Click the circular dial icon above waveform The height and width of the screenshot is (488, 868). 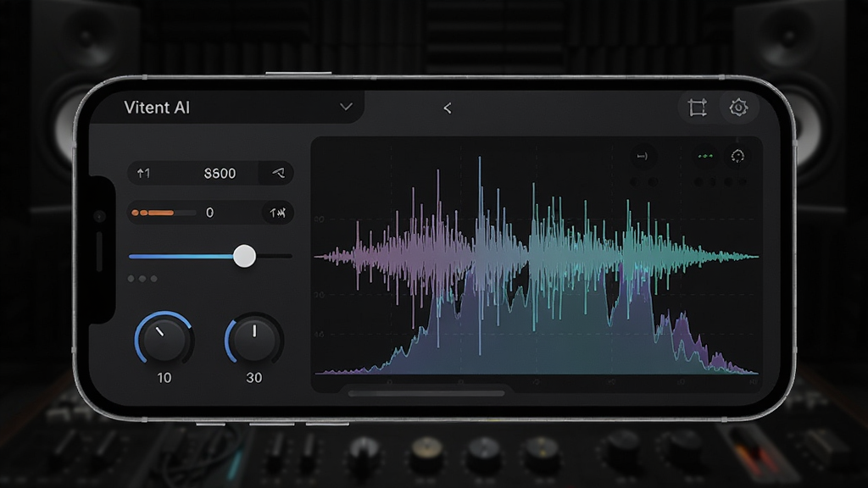737,156
